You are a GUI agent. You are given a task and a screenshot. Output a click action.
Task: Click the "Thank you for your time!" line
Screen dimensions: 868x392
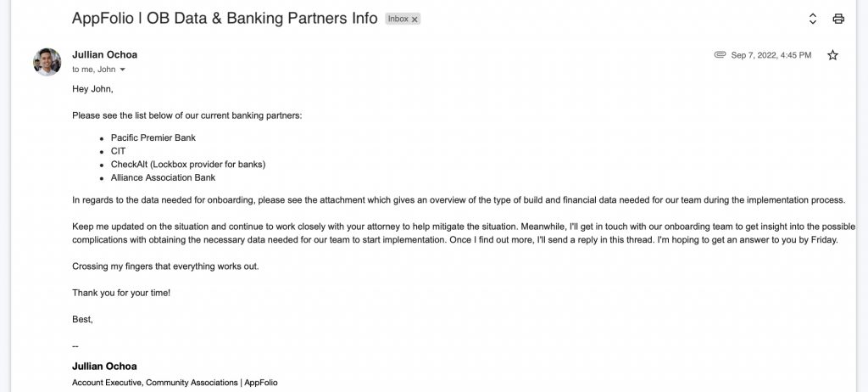[121, 293]
